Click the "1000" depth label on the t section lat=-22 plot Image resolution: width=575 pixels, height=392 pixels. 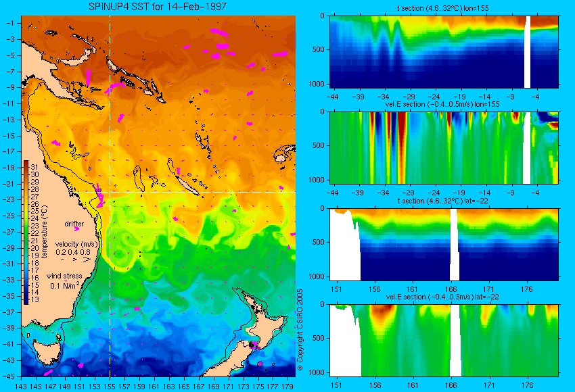click(x=317, y=276)
